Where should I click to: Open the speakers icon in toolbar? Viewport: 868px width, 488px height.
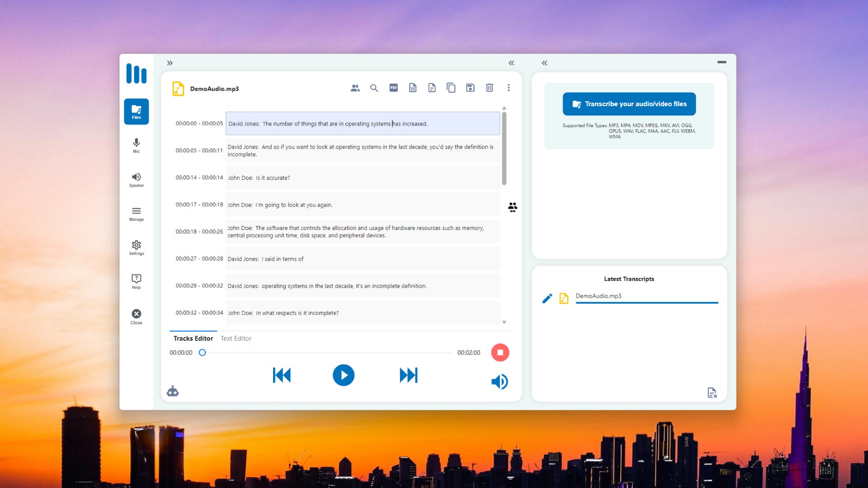(x=355, y=88)
